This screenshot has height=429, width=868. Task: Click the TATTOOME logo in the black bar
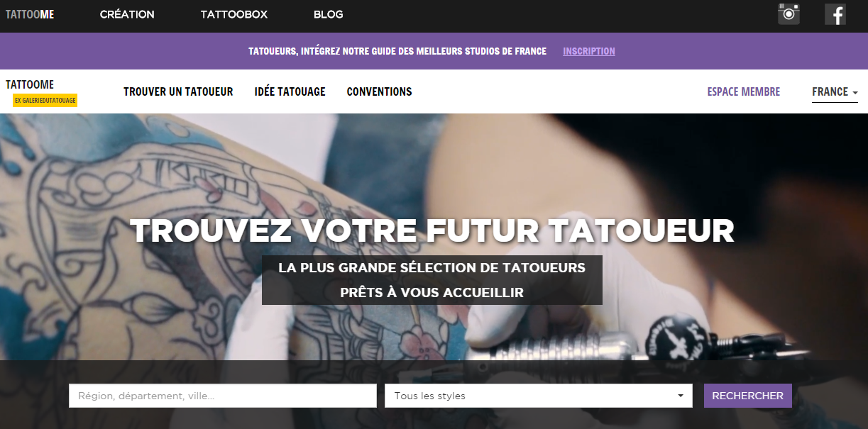30,14
